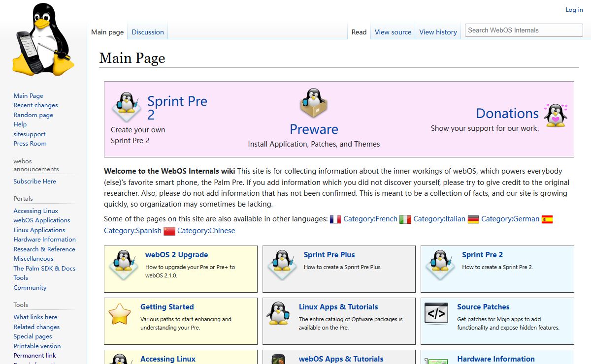Viewport: 591px width, 364px height.
Task: Open the Special pages link
Action: pos(33,336)
